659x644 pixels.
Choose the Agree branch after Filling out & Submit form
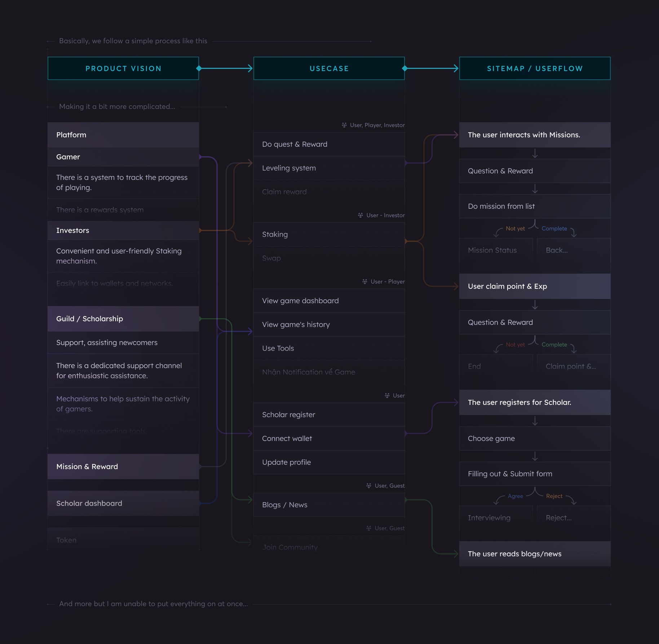coord(515,496)
